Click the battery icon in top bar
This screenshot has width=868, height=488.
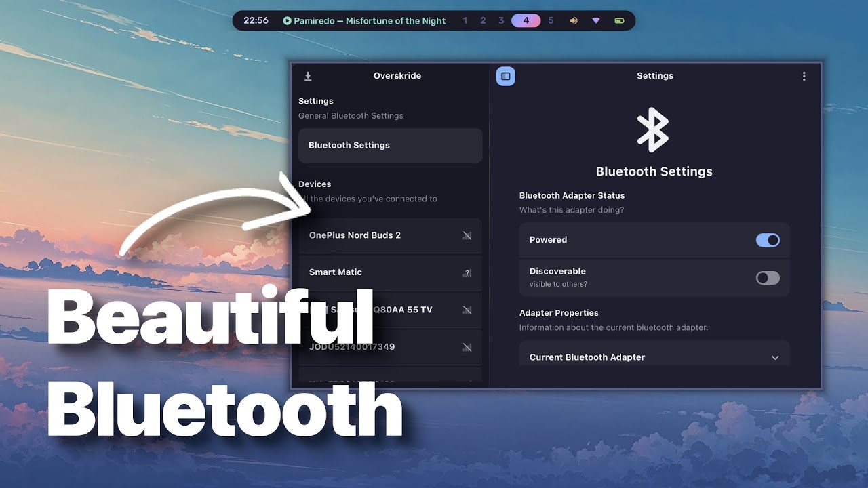pos(619,21)
